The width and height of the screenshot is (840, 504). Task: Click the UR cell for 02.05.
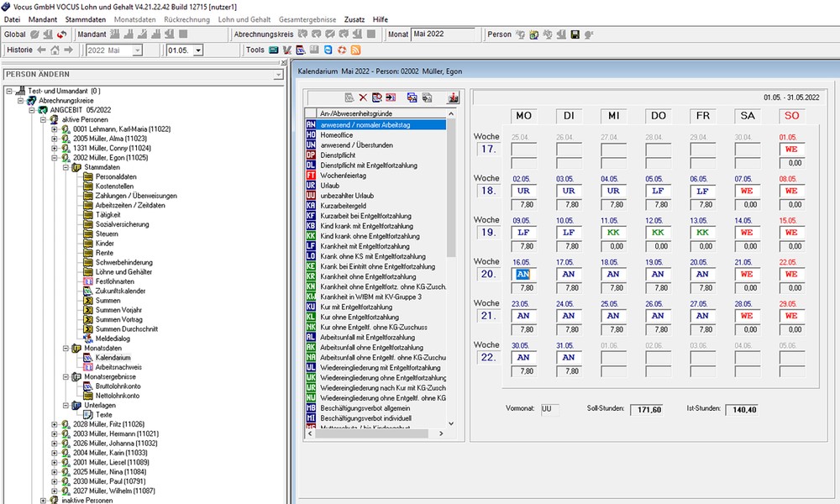point(523,191)
